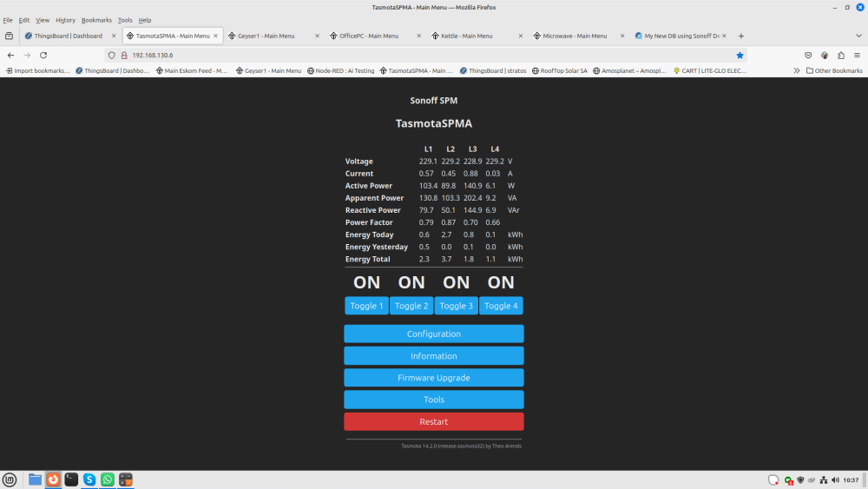This screenshot has width=868, height=489.
Task: Close the TasmotaSPMA tab
Action: point(215,36)
